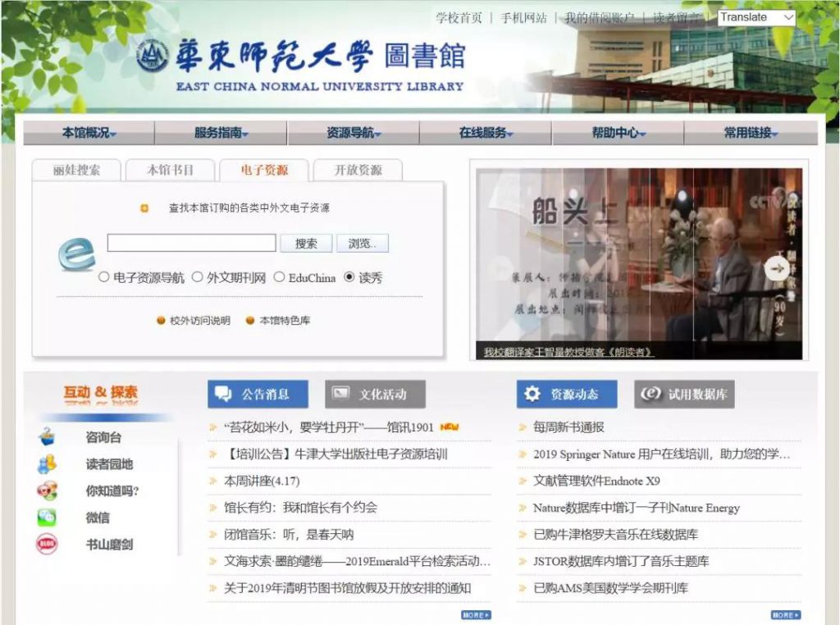Click the electronic resources search input field
The height and width of the screenshot is (625, 840).
click(191, 244)
